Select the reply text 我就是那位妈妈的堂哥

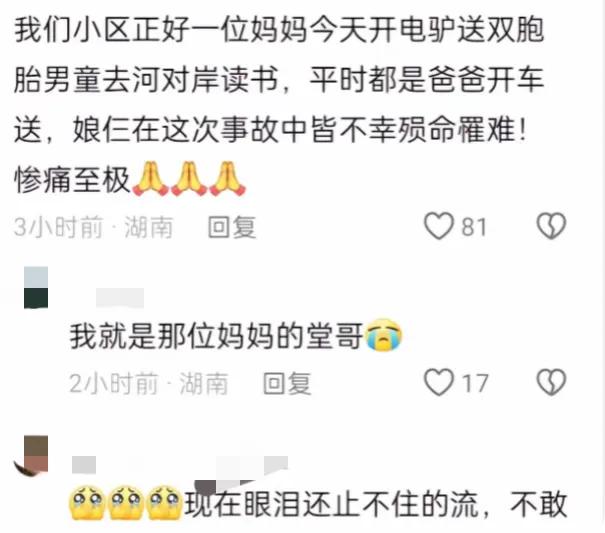tap(216, 336)
